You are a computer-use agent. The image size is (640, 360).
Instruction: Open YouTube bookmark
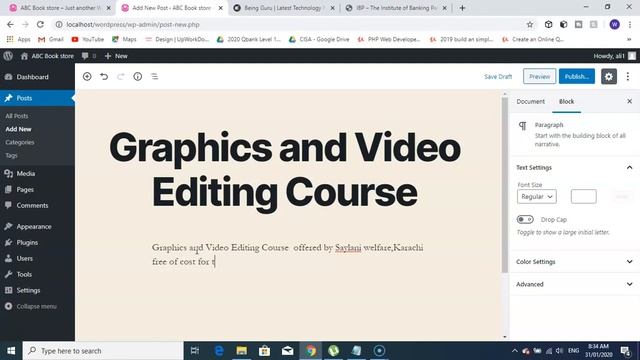pos(87,39)
